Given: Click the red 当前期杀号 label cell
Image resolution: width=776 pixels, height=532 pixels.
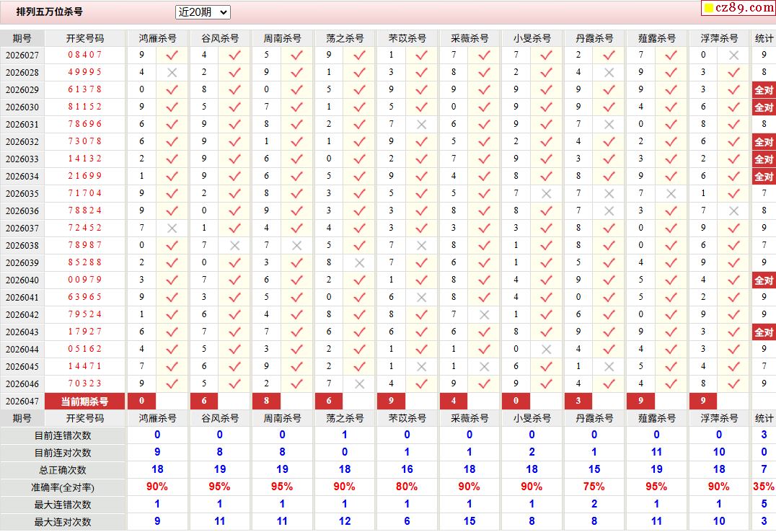Looking at the screenshot, I should [84, 402].
